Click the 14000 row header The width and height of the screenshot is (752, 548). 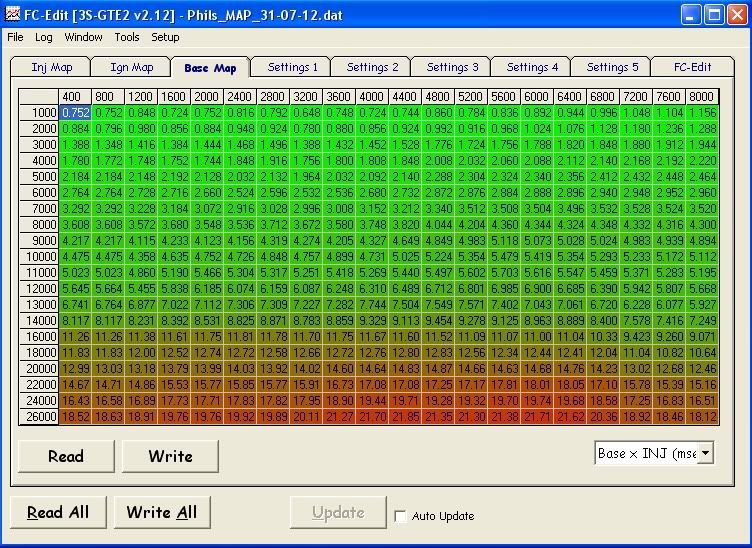[x=39, y=321]
